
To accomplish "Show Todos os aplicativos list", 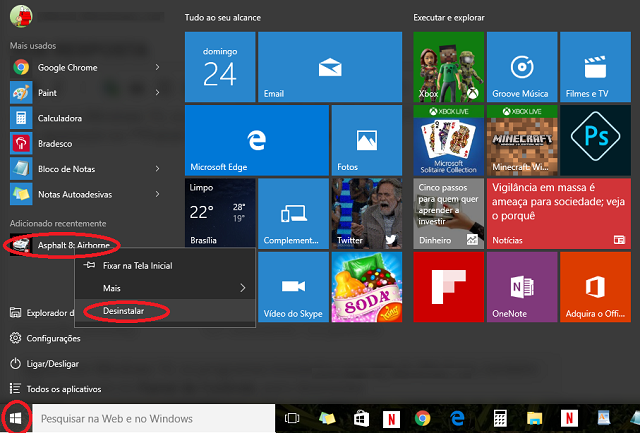I will (x=55, y=389).
